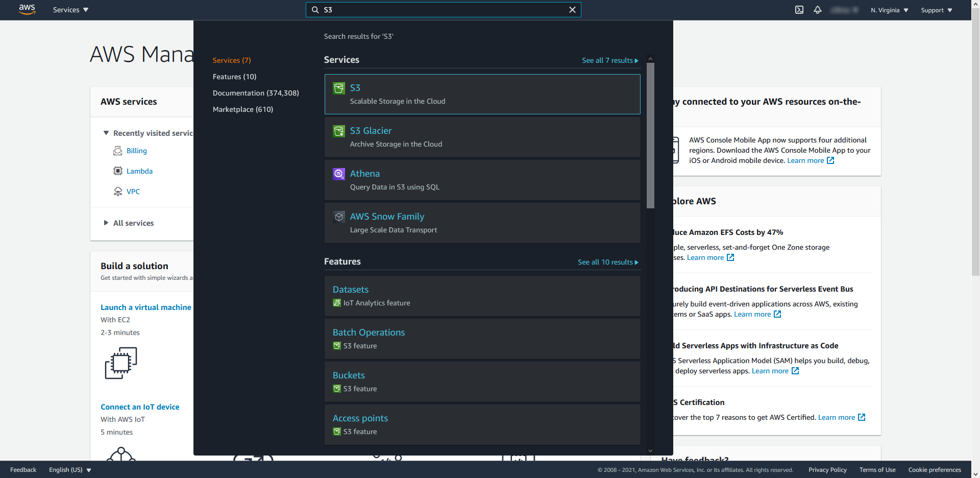
Task: Select Features (10) filter category
Action: (x=235, y=77)
